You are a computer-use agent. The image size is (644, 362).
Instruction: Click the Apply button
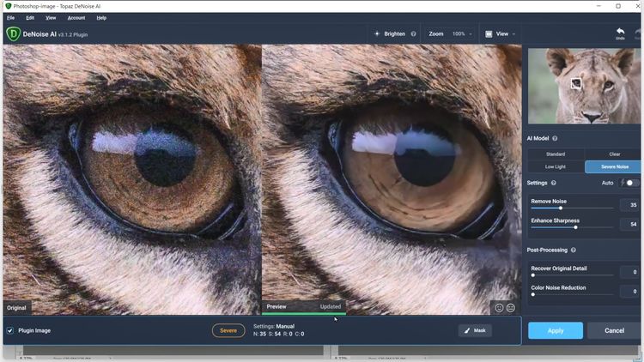(x=556, y=330)
